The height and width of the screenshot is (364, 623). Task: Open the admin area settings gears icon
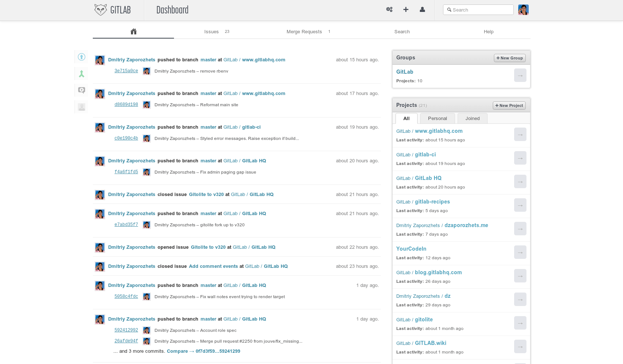click(389, 9)
